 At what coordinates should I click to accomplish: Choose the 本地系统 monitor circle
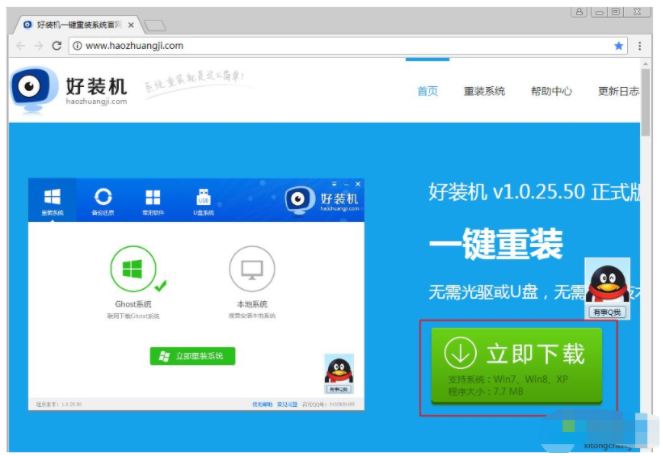252,269
